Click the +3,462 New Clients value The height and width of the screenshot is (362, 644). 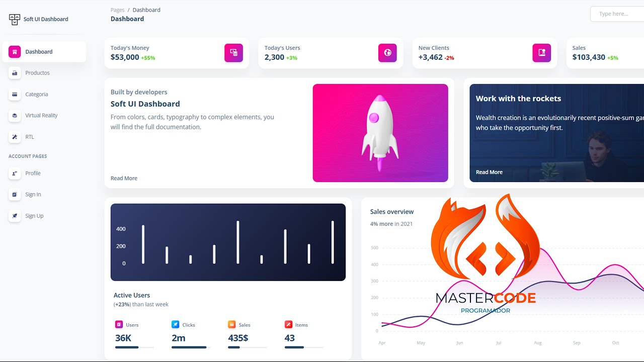tap(431, 57)
